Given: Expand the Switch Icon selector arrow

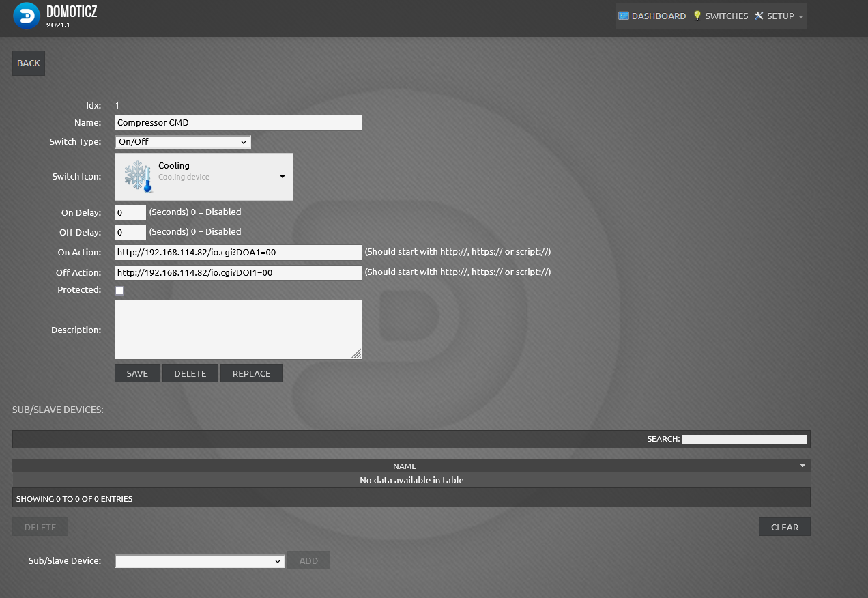Looking at the screenshot, I should 283,176.
